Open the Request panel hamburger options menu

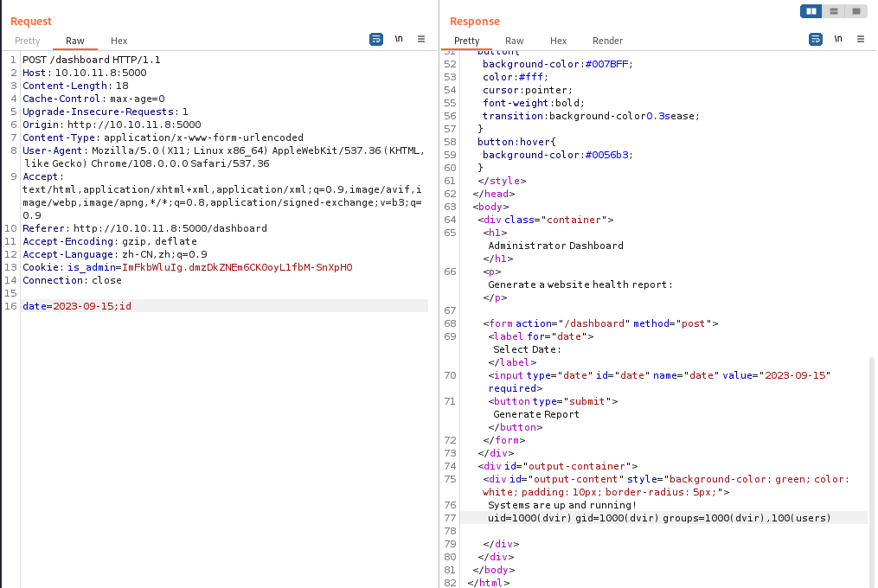(421, 39)
